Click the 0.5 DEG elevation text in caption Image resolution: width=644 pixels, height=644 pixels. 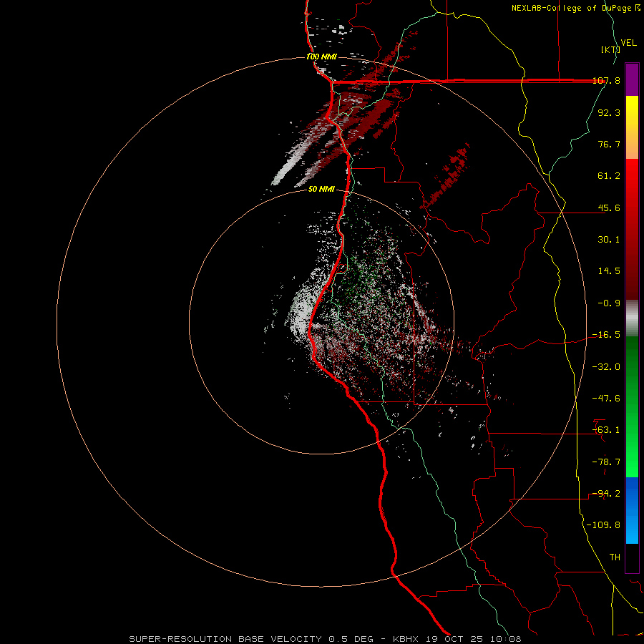click(x=351, y=639)
